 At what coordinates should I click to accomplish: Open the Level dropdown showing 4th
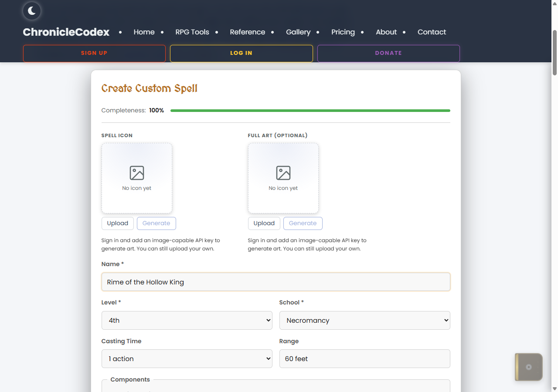click(187, 320)
